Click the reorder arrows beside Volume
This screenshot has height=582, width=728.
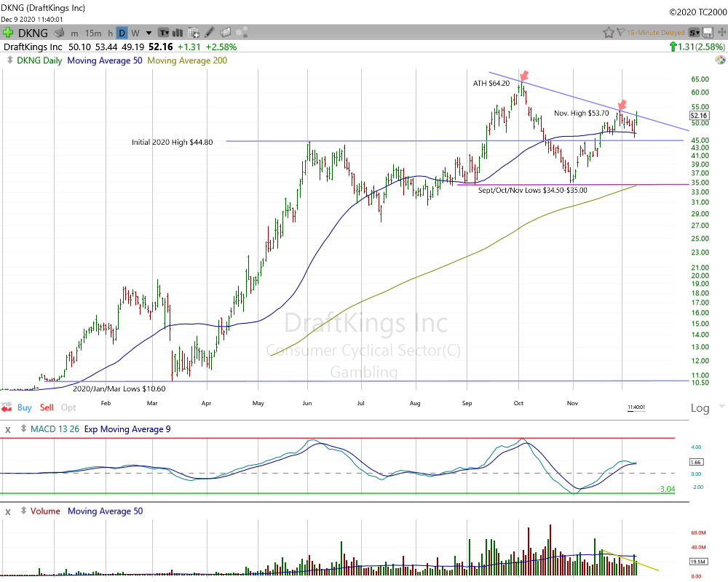[24, 511]
